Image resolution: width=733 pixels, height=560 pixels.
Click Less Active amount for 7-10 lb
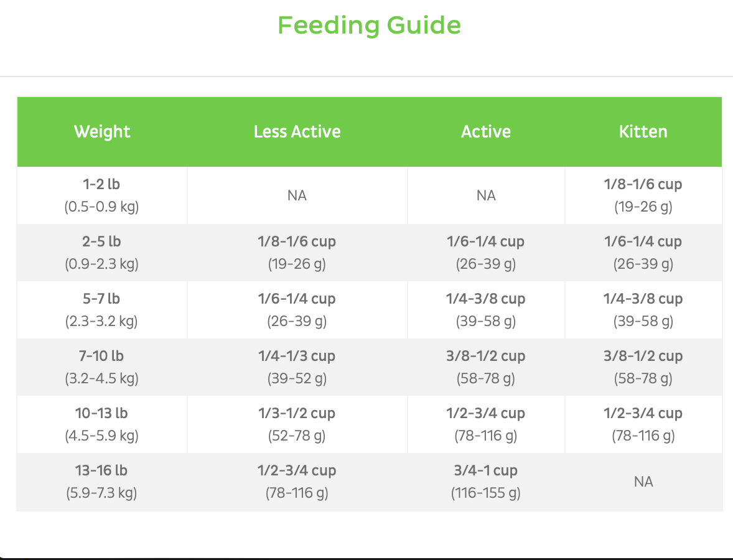coord(297,367)
